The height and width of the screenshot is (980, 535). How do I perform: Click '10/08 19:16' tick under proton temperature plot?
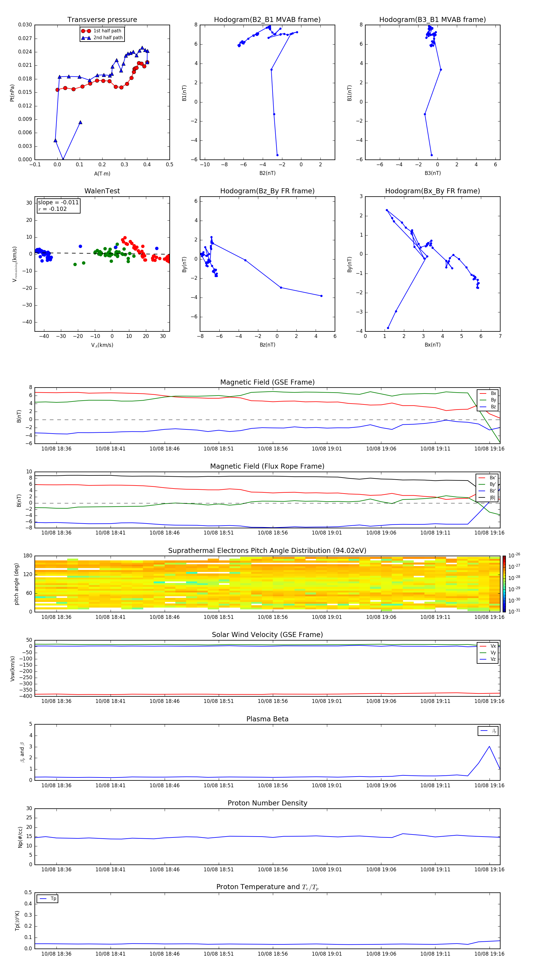coord(489,954)
